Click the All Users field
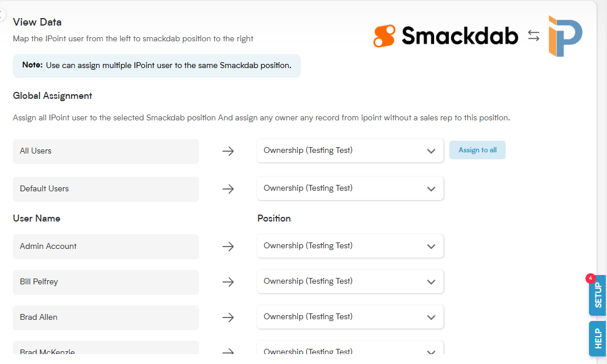 coord(106,151)
